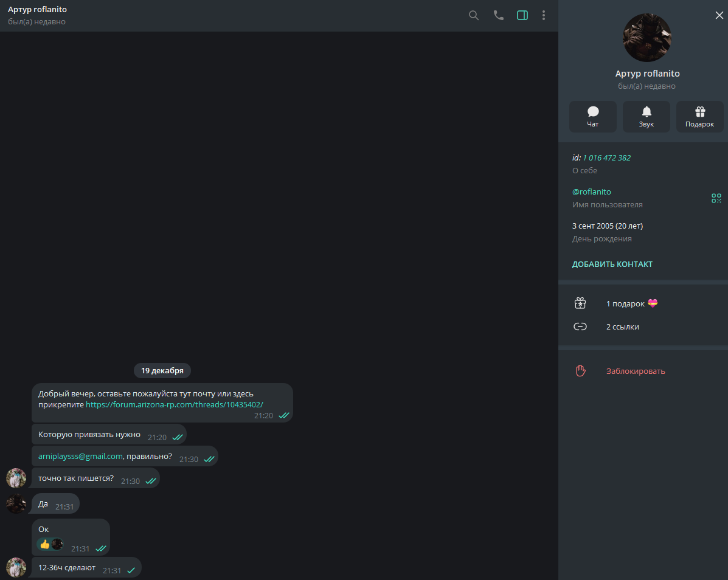Viewport: 728px width, 580px height.
Task: Send a gift via the Подарок button
Action: (x=699, y=117)
